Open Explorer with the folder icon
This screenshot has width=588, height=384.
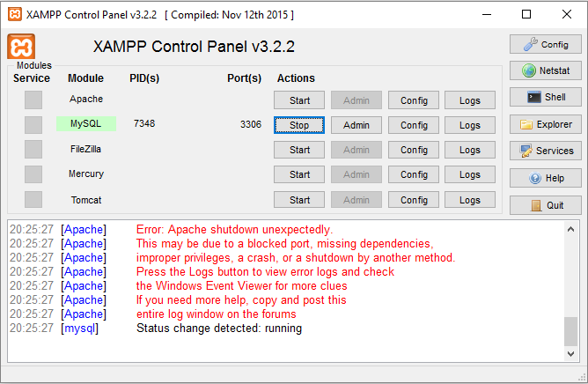[545, 124]
